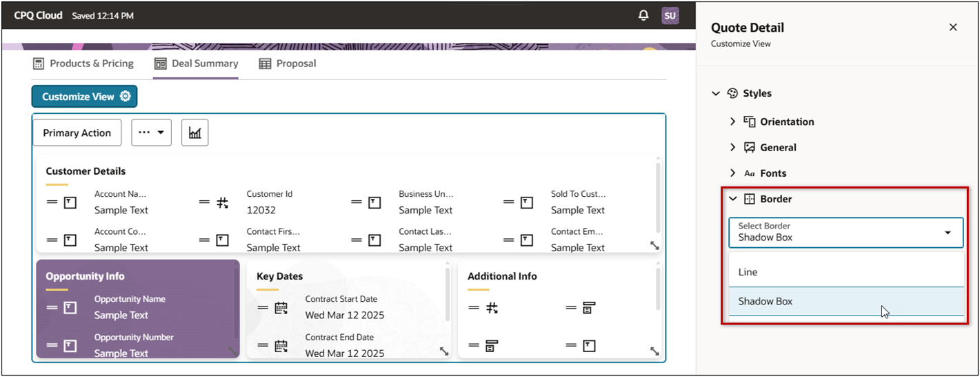Click resize handle of Additional Info panel
This screenshot has height=377, width=980.
[654, 351]
